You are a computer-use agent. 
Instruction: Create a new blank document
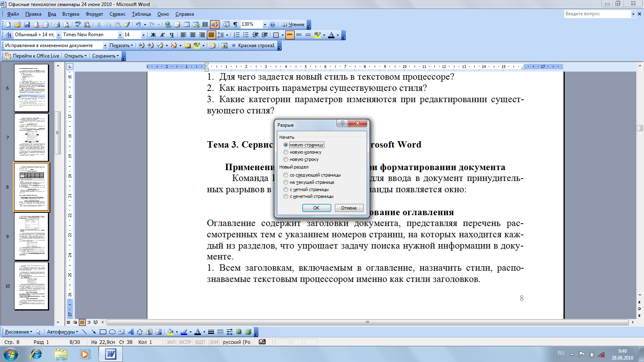[8, 25]
